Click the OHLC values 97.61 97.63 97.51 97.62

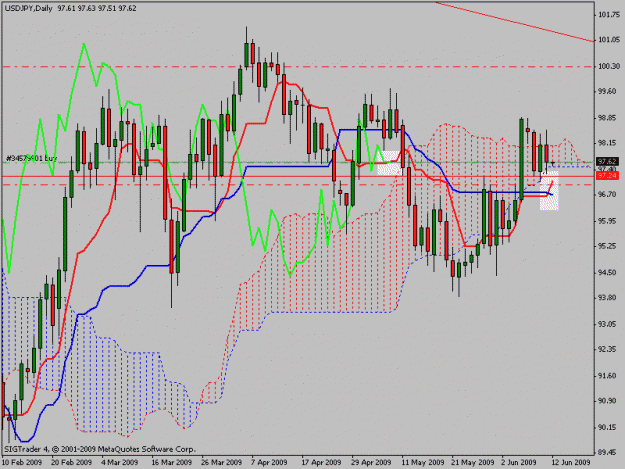pos(97,8)
